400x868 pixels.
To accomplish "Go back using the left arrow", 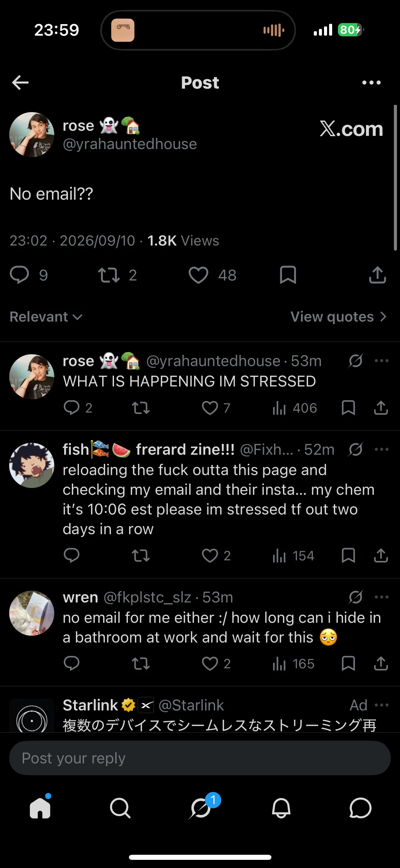I will click(20, 83).
